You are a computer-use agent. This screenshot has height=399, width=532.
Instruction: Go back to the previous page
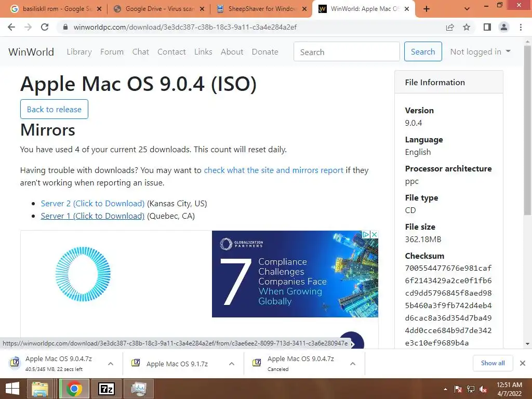point(11,27)
